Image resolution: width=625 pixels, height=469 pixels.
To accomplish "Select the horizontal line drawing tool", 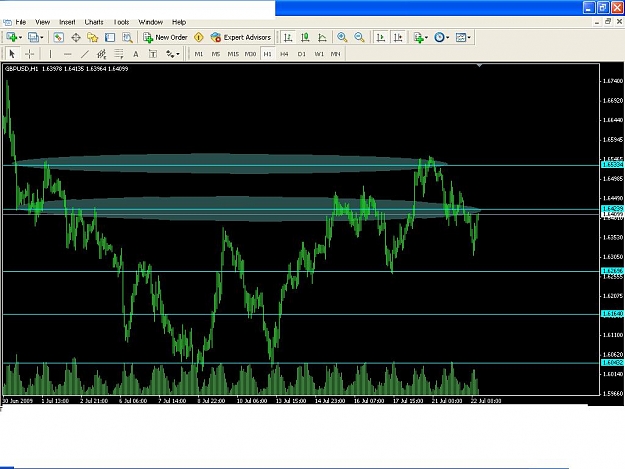I will click(x=67, y=54).
